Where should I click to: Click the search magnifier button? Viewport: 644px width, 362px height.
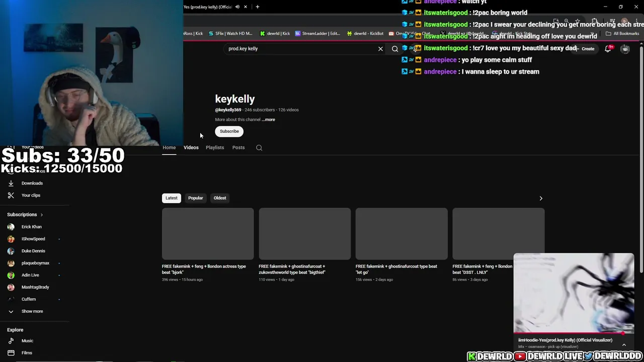point(395,49)
